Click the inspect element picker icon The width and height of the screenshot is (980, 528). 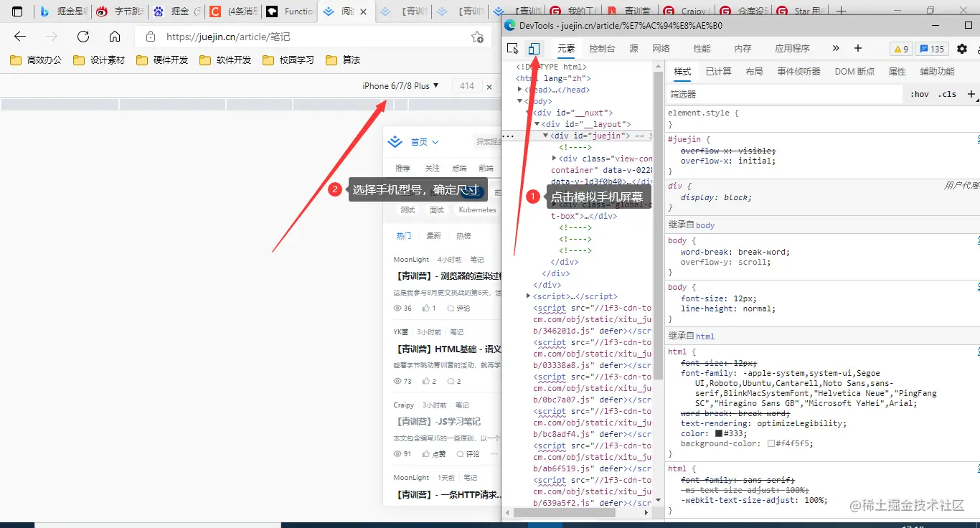(x=512, y=49)
